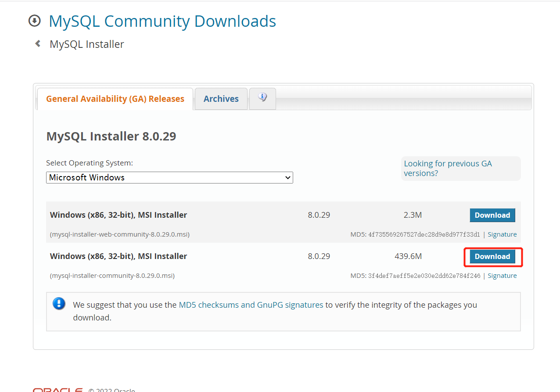Select the General Availability (GA) Releases tab
The width and height of the screenshot is (560, 392).
pos(115,99)
